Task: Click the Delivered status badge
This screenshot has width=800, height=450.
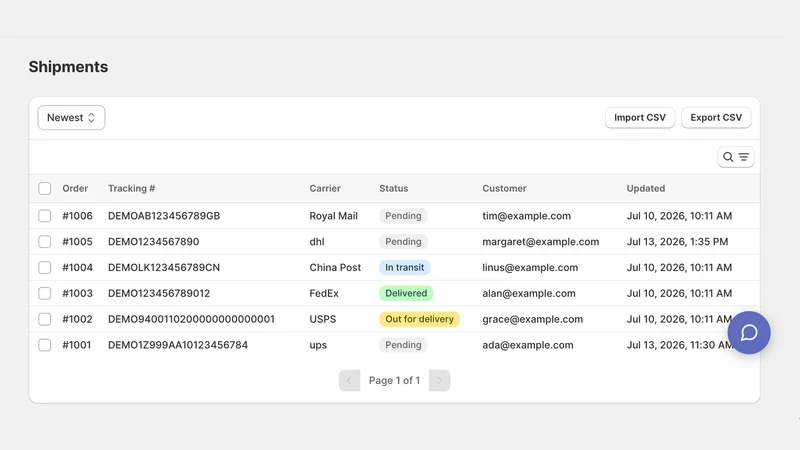Action: 406,293
